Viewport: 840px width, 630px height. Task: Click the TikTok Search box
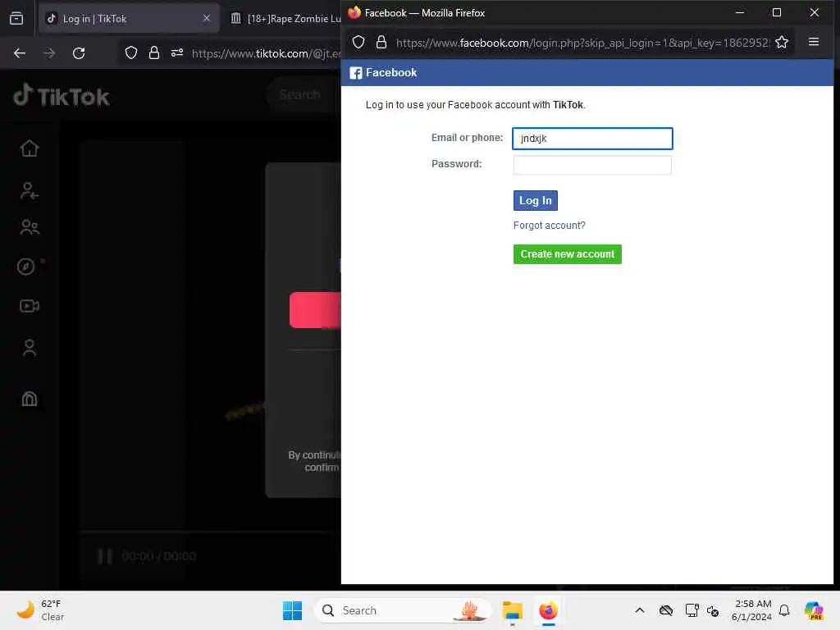click(x=304, y=95)
